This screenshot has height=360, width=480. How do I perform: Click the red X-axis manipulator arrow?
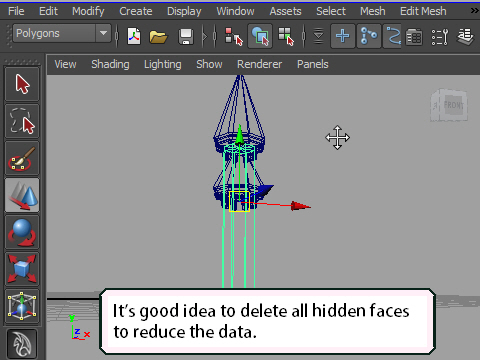pos(300,206)
